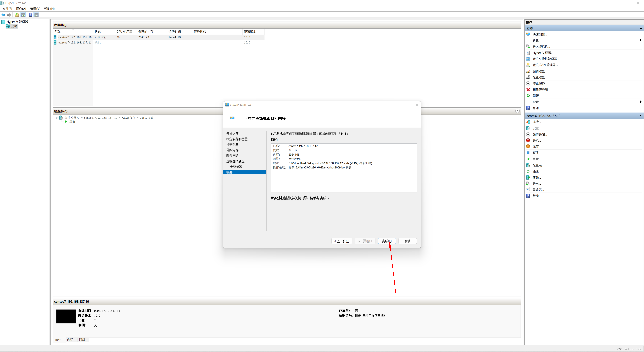644x352 pixels.
Task: Collapse the checkpoints (检查点) pane
Action: pos(517,111)
